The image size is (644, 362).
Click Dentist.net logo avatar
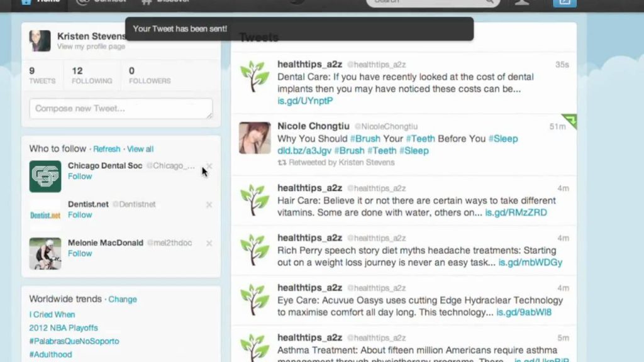point(45,215)
